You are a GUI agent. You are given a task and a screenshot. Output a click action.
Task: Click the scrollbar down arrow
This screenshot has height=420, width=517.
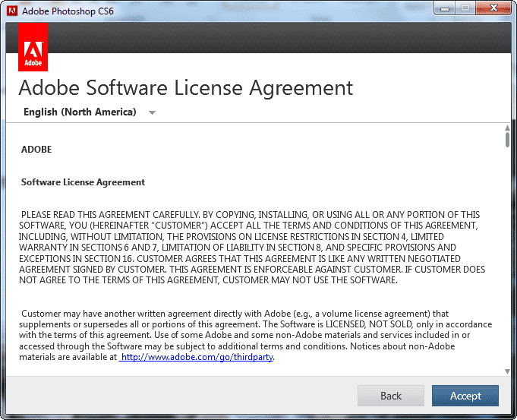pos(507,371)
